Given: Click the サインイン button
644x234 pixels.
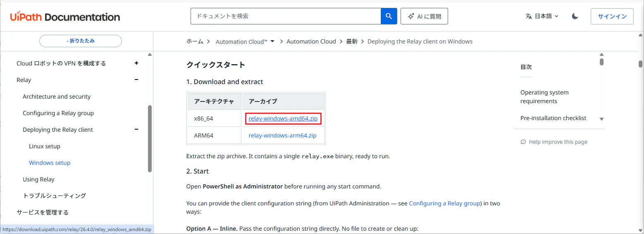Looking at the screenshot, I should click(612, 16).
